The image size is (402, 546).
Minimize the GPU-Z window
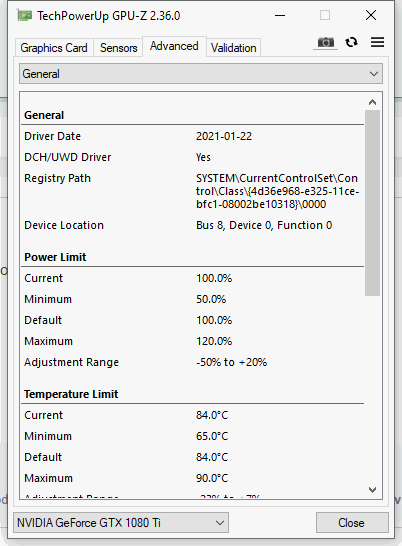tap(280, 16)
